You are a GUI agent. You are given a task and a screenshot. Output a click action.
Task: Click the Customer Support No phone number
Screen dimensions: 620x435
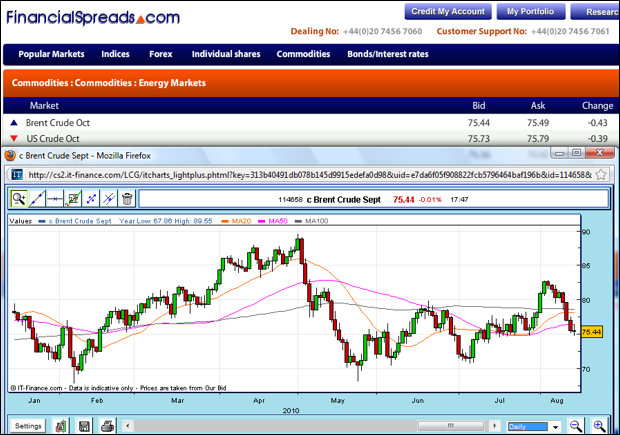tap(570, 31)
